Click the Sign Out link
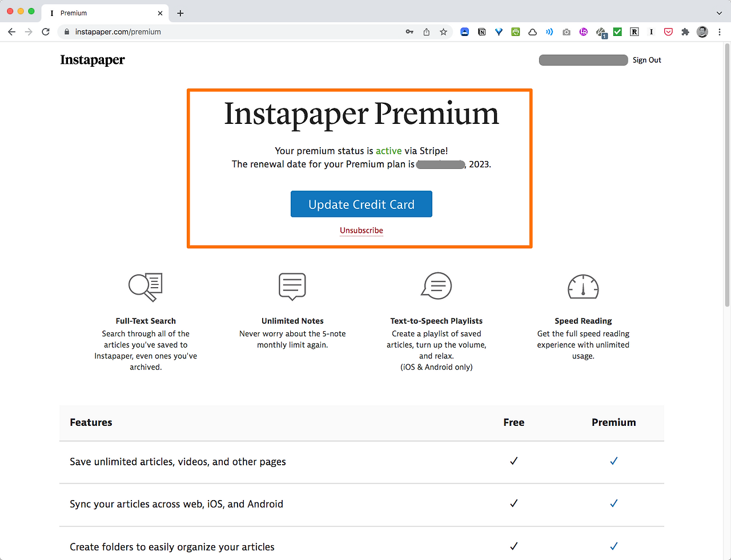The width and height of the screenshot is (731, 560). (647, 60)
